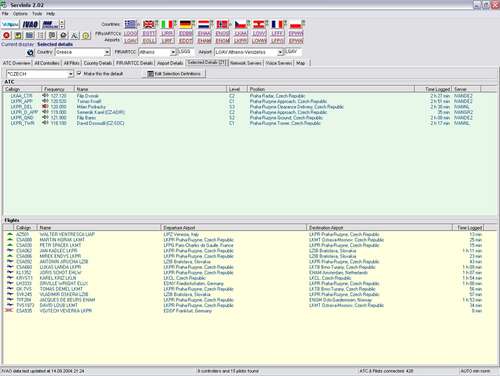Click the EGTT FIR link
Viewport: 500px width, 376px height.
point(149,34)
